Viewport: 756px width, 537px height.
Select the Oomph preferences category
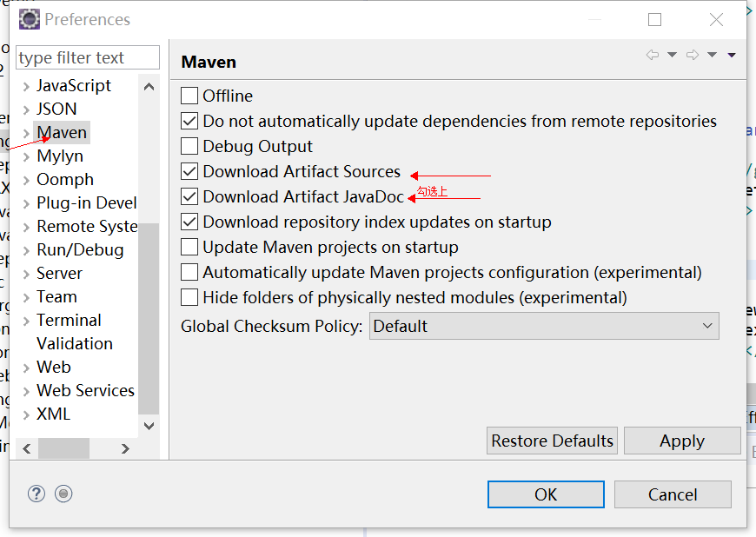pyautogui.click(x=65, y=179)
